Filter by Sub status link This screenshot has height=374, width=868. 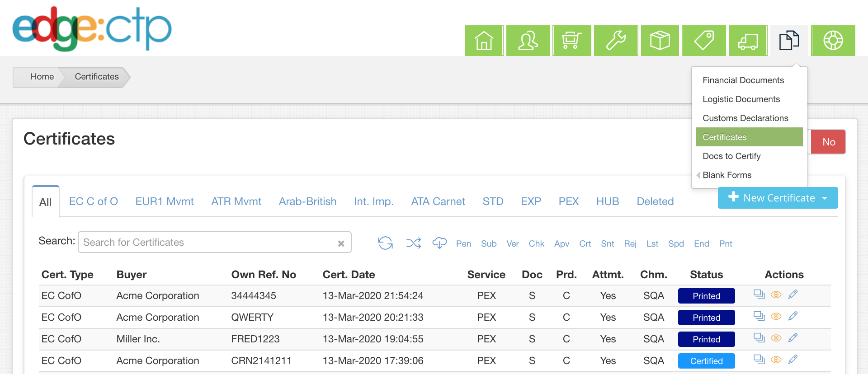489,243
